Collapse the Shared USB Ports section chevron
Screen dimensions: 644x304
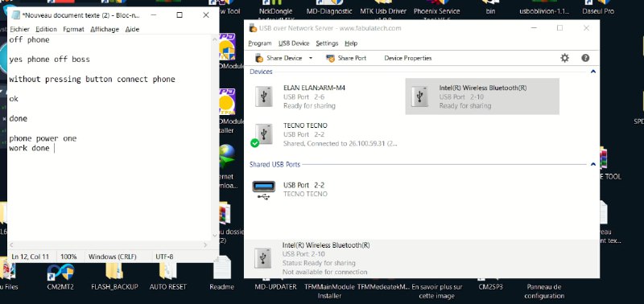tap(592, 164)
